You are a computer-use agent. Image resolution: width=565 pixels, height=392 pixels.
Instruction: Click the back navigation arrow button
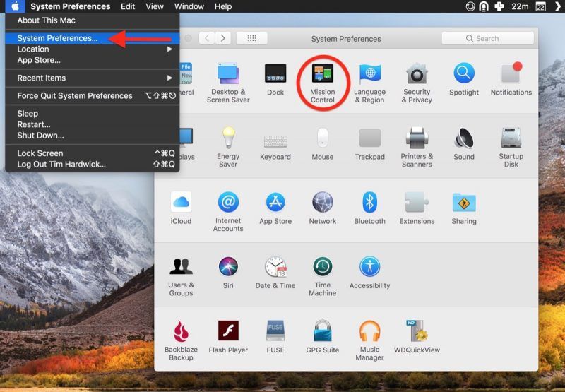[x=207, y=38]
